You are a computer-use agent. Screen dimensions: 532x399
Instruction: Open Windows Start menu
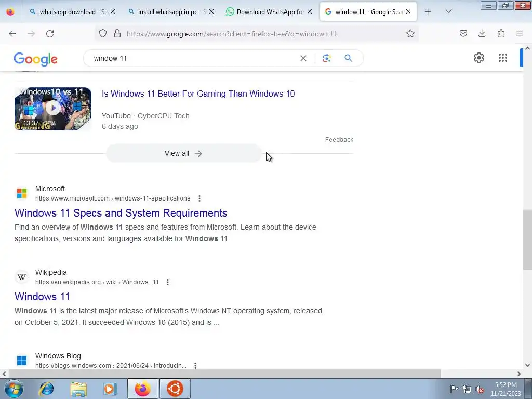point(14,389)
